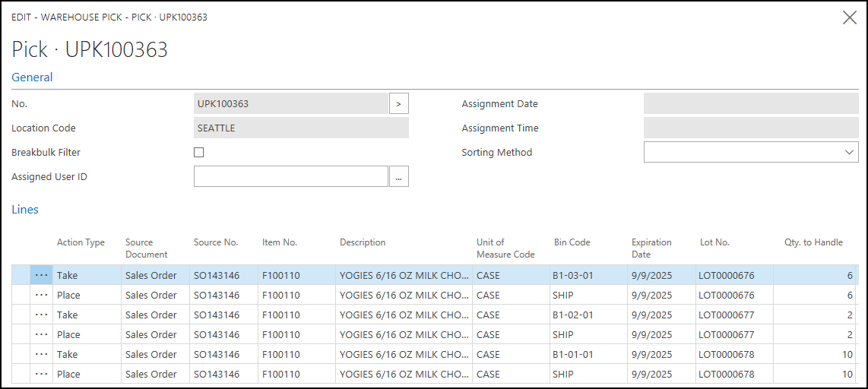This screenshot has width=868, height=389.
Task: Click the arrow button beside No. field
Action: tap(399, 104)
